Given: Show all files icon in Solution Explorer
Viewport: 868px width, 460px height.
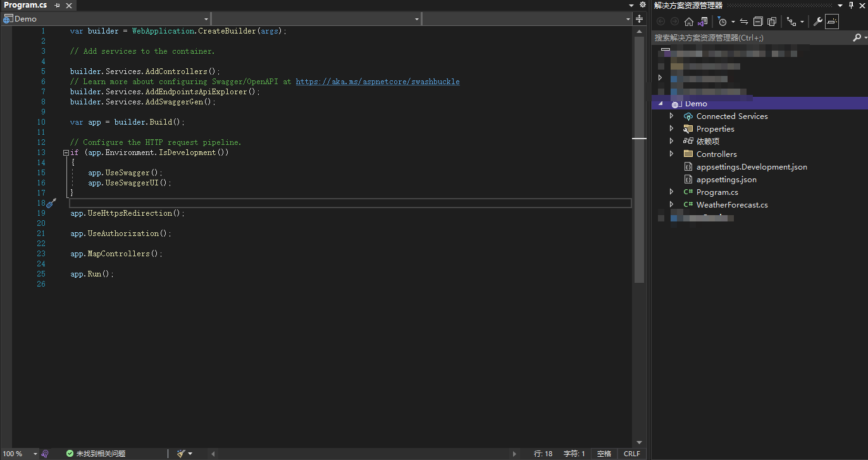Looking at the screenshot, I should (772, 22).
